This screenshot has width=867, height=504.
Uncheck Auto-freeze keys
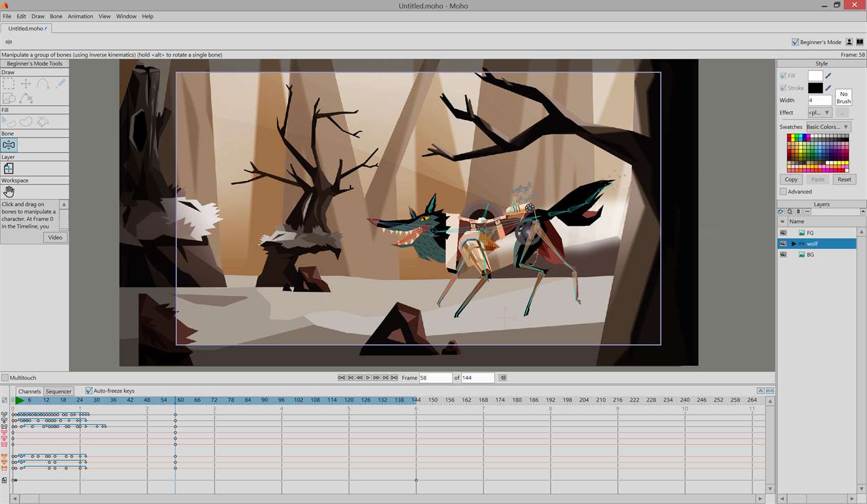pyautogui.click(x=88, y=391)
